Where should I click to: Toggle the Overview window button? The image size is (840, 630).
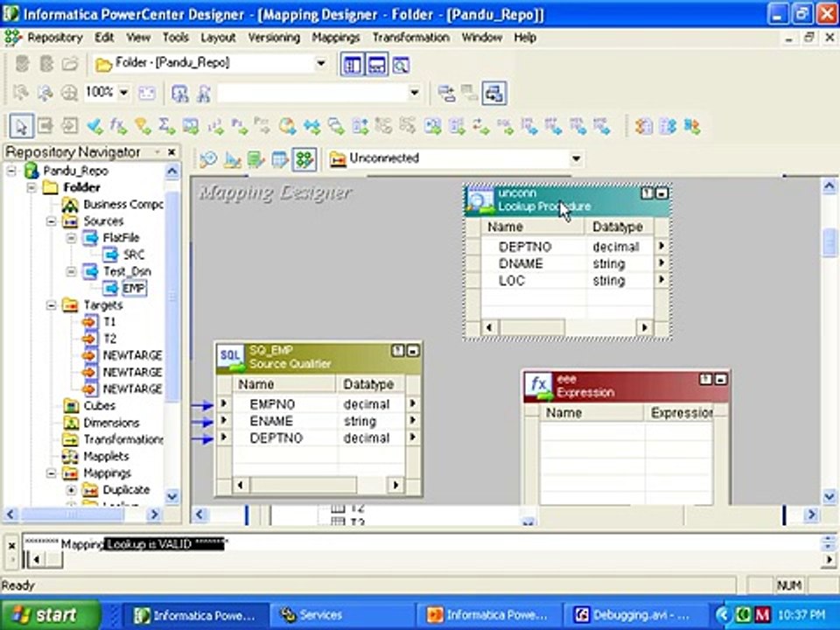coord(401,66)
